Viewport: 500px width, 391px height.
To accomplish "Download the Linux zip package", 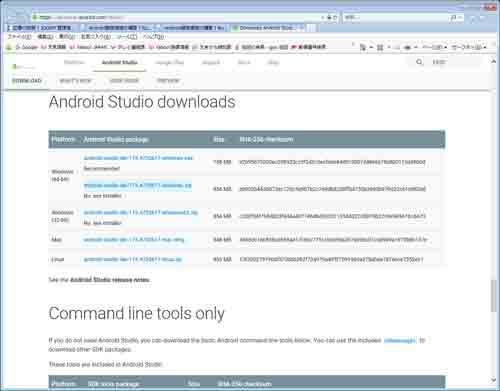I will pyautogui.click(x=133, y=259).
